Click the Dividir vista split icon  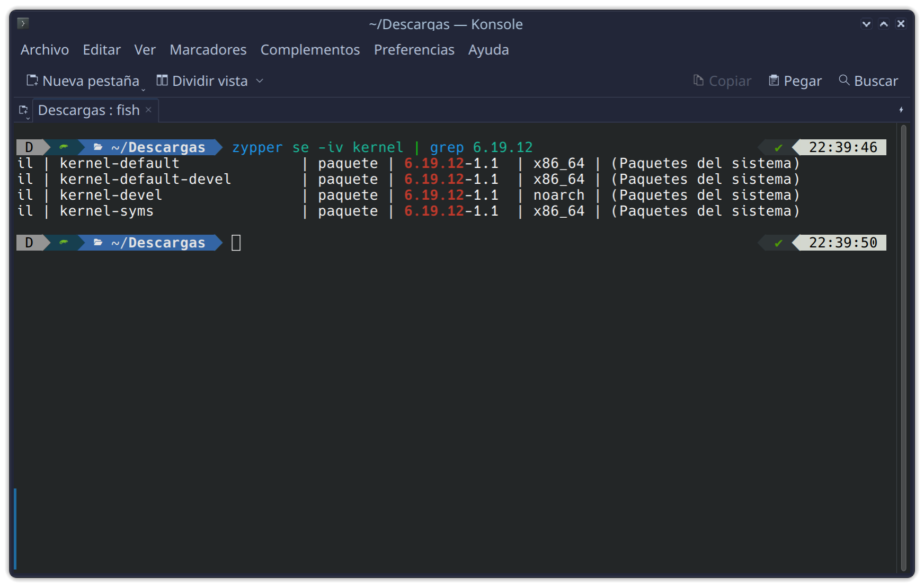(x=162, y=81)
